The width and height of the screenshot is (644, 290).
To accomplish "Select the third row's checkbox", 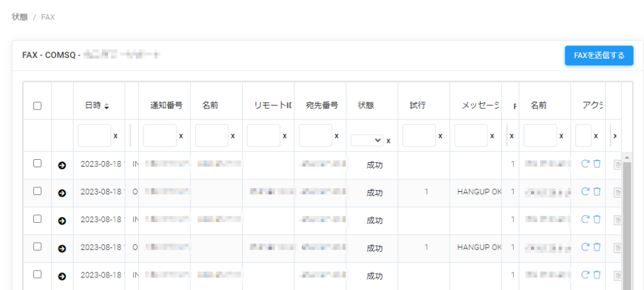I will 37,219.
